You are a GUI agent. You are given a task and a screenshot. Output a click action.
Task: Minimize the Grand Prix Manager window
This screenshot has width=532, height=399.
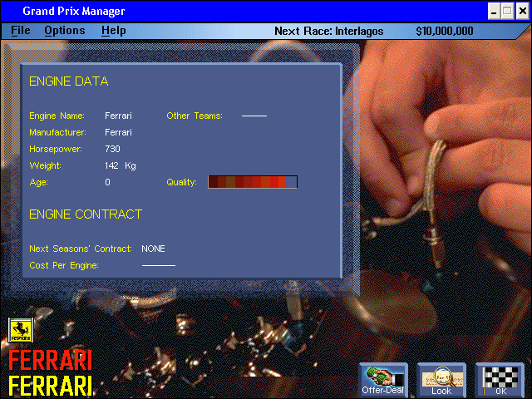(x=494, y=11)
